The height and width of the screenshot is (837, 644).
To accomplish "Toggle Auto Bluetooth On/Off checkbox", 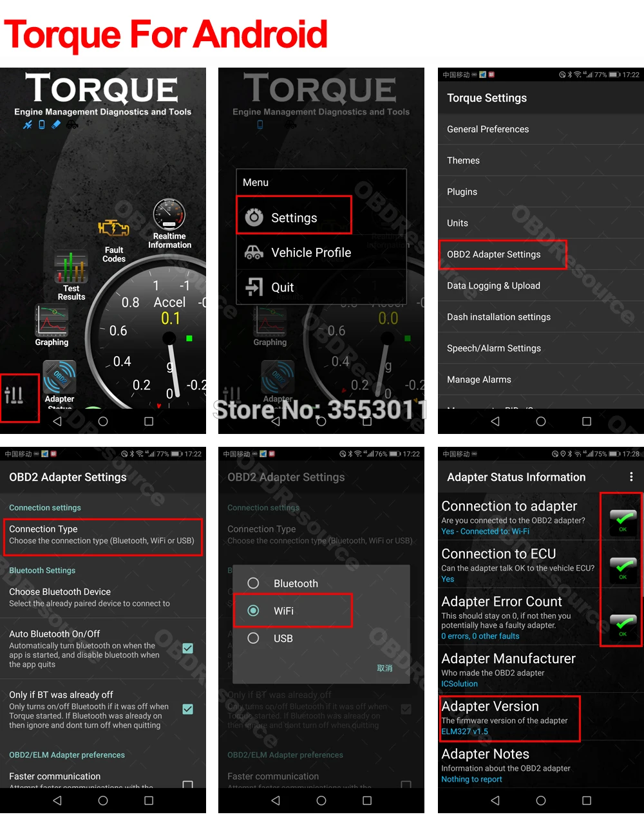I will tap(188, 648).
